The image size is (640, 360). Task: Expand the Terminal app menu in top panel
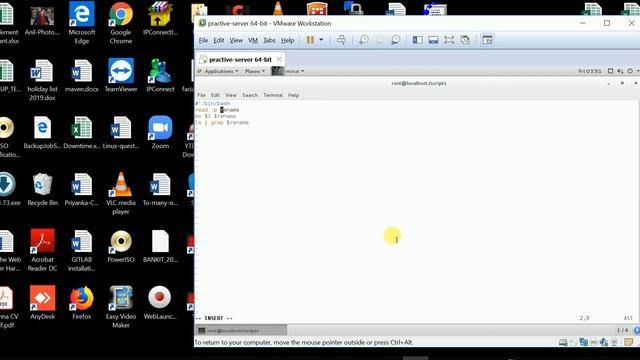[288, 71]
